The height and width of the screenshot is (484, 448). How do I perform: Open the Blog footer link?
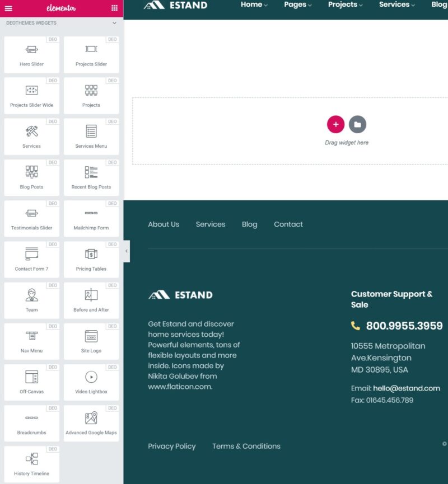(x=249, y=224)
